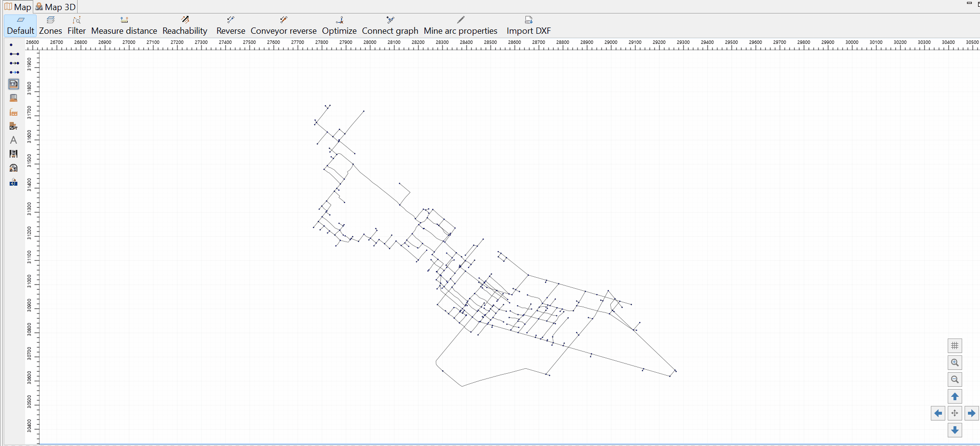
Task: Select the factory plant tool
Action: coord(13,112)
